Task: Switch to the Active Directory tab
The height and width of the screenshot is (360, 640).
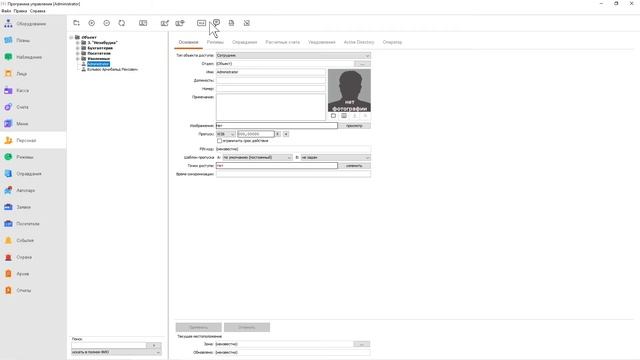Action: click(359, 42)
